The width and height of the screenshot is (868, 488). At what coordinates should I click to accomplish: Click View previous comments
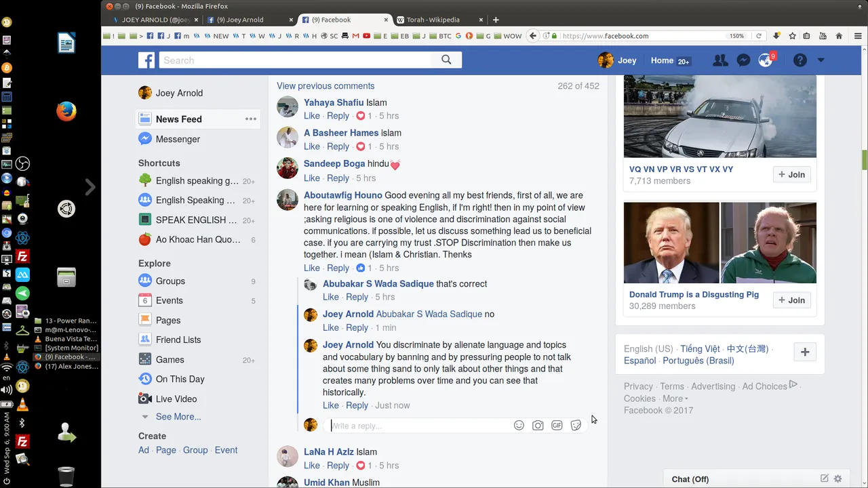pos(325,86)
